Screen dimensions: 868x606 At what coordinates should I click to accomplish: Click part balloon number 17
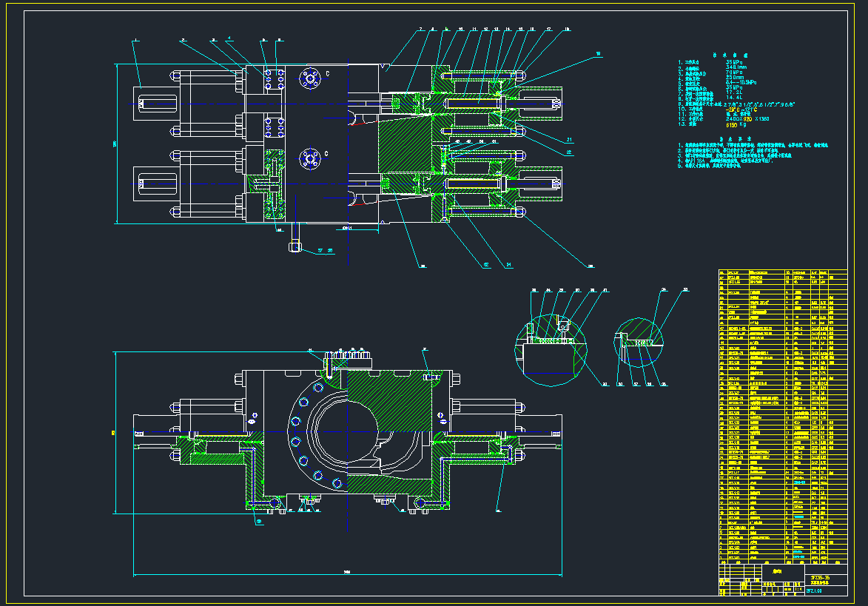(549, 30)
